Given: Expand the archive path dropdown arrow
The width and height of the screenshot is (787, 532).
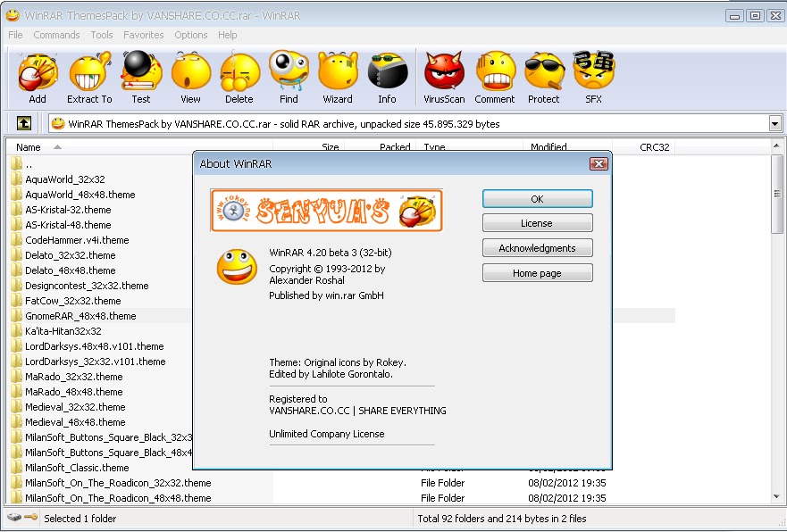Looking at the screenshot, I should click(x=774, y=123).
